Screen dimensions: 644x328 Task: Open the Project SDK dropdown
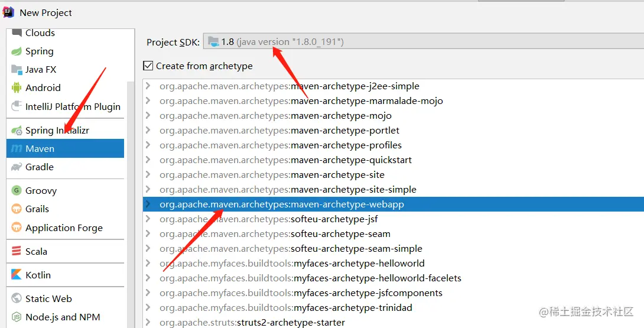coord(423,41)
